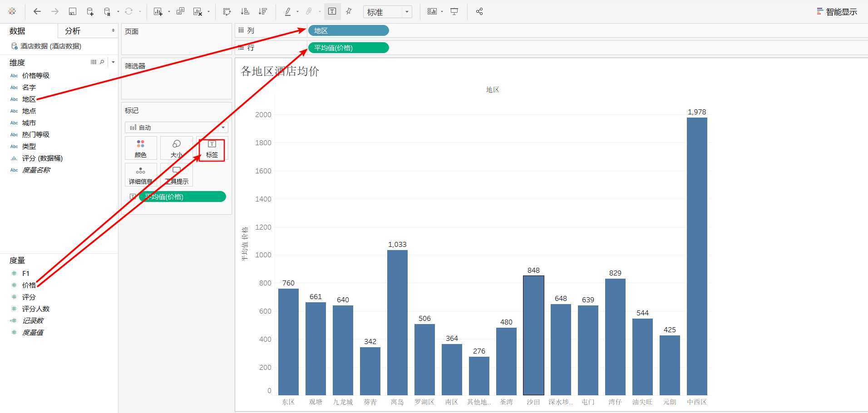The width and height of the screenshot is (868, 413).
Task: Open the 详细信息 detail card
Action: pyautogui.click(x=141, y=175)
